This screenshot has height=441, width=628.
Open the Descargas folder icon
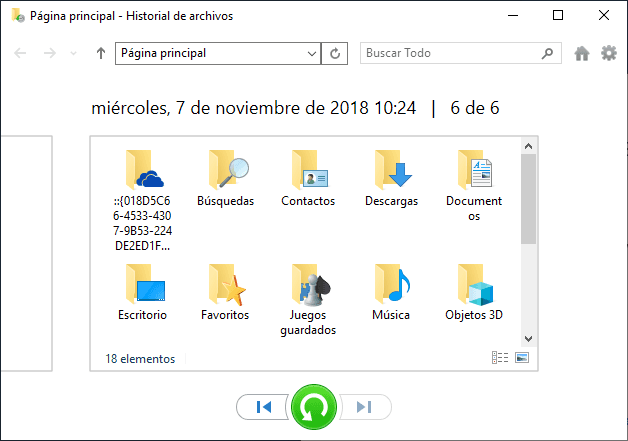(x=393, y=169)
